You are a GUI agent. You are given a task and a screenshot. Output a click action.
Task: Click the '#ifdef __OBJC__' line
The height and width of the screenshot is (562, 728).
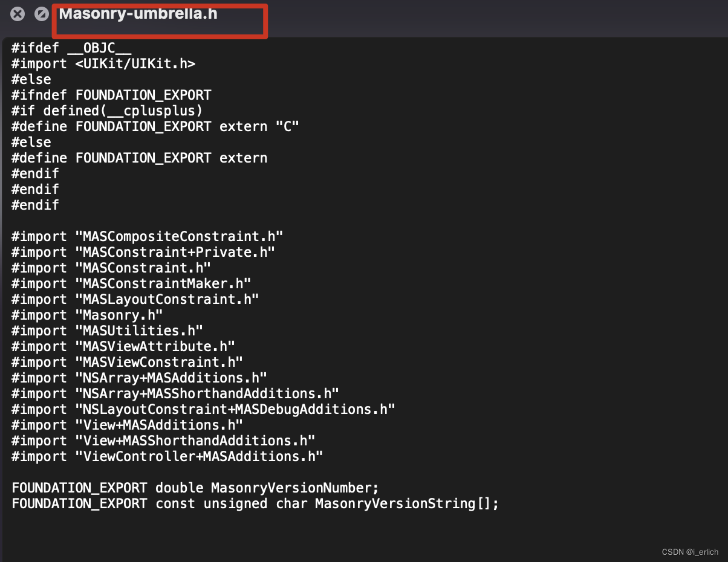click(71, 48)
